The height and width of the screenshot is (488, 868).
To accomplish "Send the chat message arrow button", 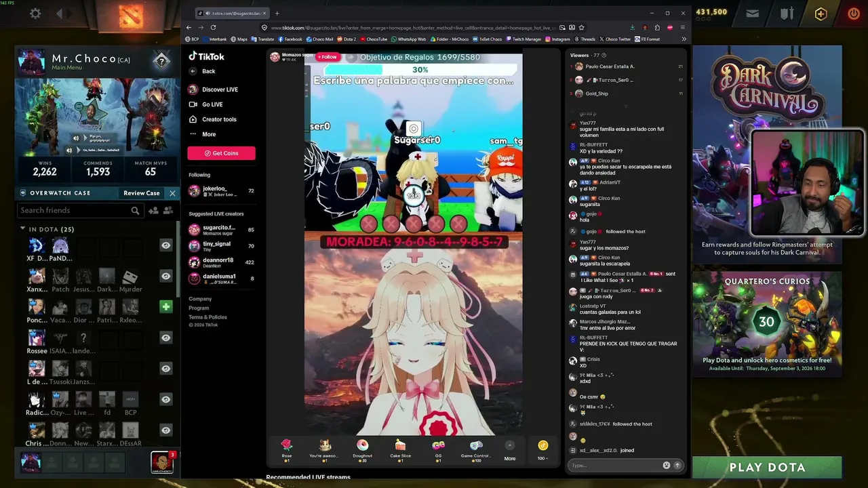I will coord(677,466).
